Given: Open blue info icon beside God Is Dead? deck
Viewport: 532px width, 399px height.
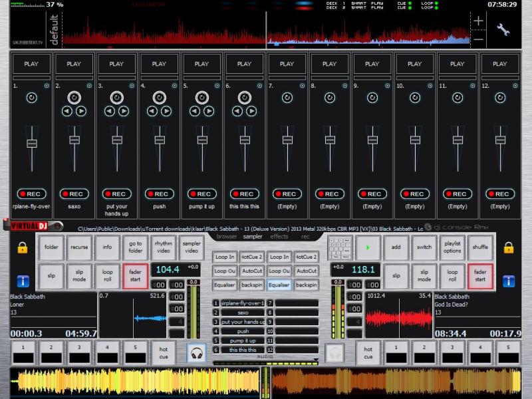Looking at the screenshot, I should tap(509, 281).
